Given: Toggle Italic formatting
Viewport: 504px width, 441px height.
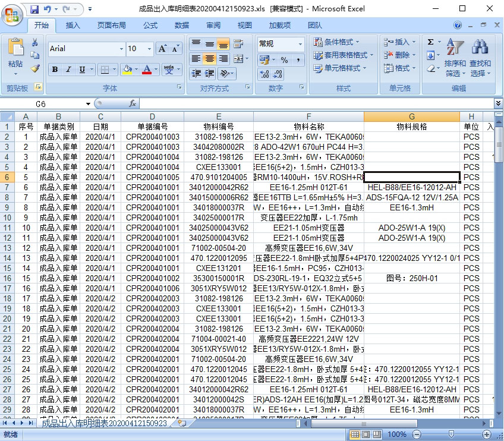Looking at the screenshot, I should pyautogui.click(x=68, y=70).
